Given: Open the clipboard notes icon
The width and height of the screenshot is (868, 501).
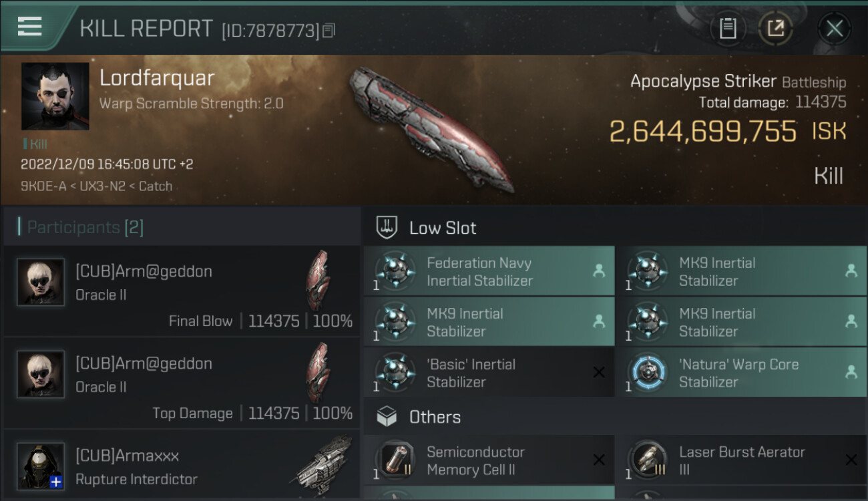Looking at the screenshot, I should pyautogui.click(x=728, y=28).
